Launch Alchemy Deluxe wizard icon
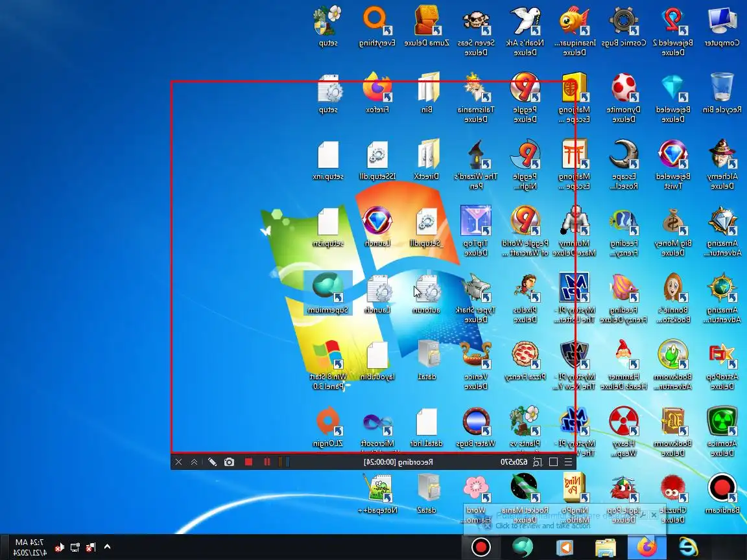 pos(722,165)
